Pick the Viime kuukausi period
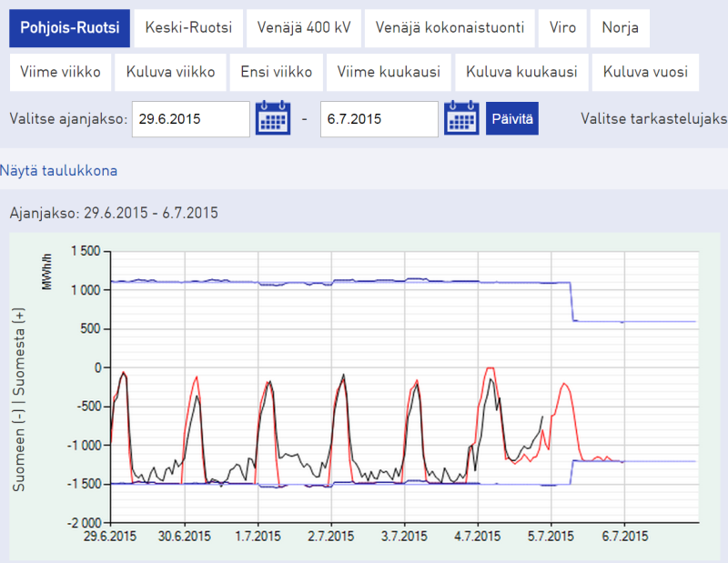Viewport: 728px width, 563px height. pos(389,73)
